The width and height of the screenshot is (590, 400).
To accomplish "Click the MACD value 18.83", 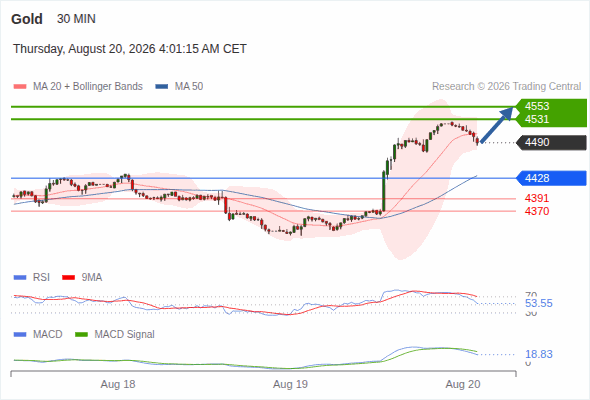I will click(539, 354).
